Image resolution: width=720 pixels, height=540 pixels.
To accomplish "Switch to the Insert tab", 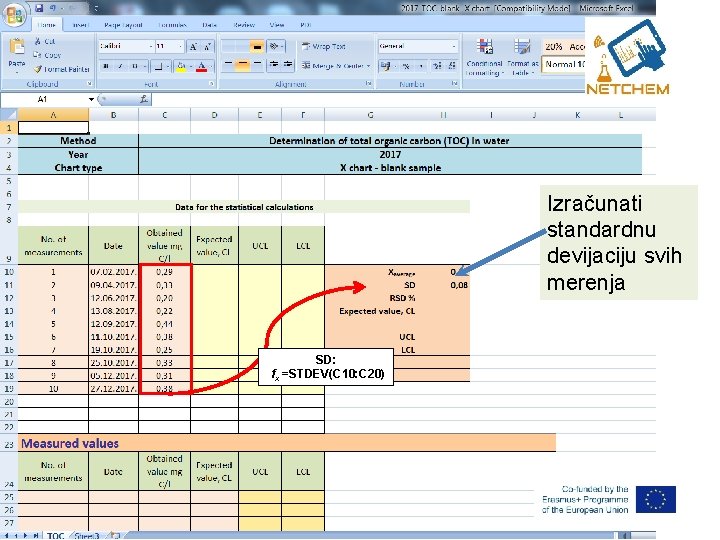I will pyautogui.click(x=81, y=25).
